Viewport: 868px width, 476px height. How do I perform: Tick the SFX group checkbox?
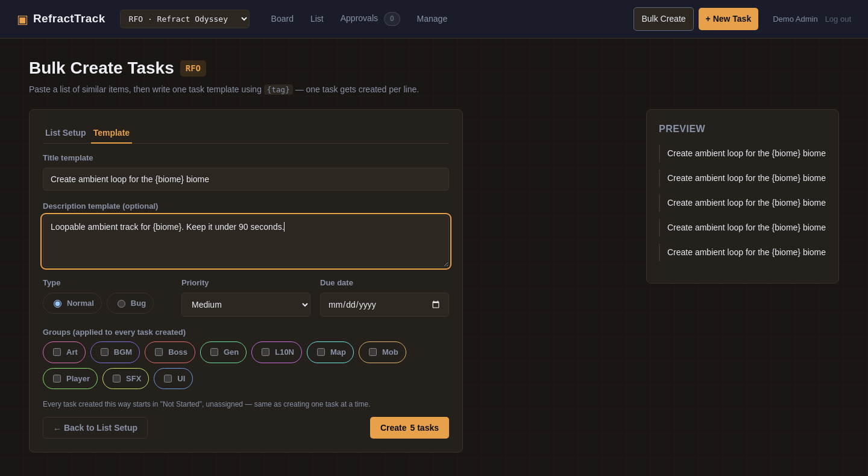[116, 379]
